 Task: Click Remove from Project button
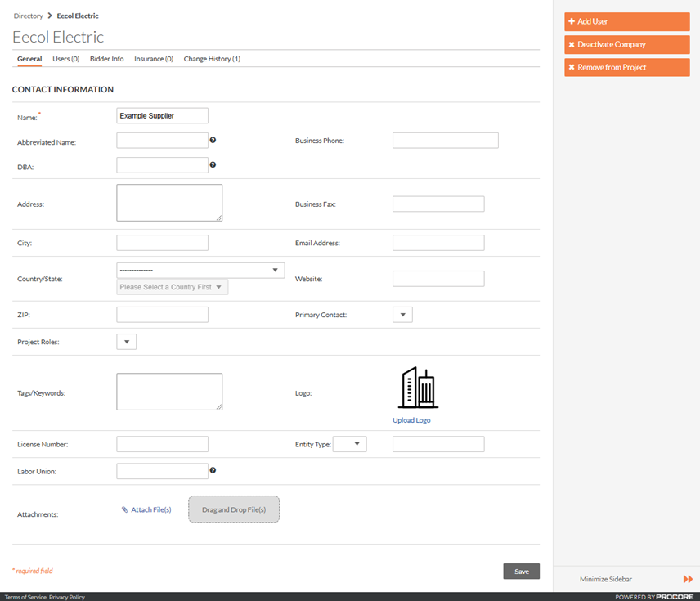(x=626, y=67)
